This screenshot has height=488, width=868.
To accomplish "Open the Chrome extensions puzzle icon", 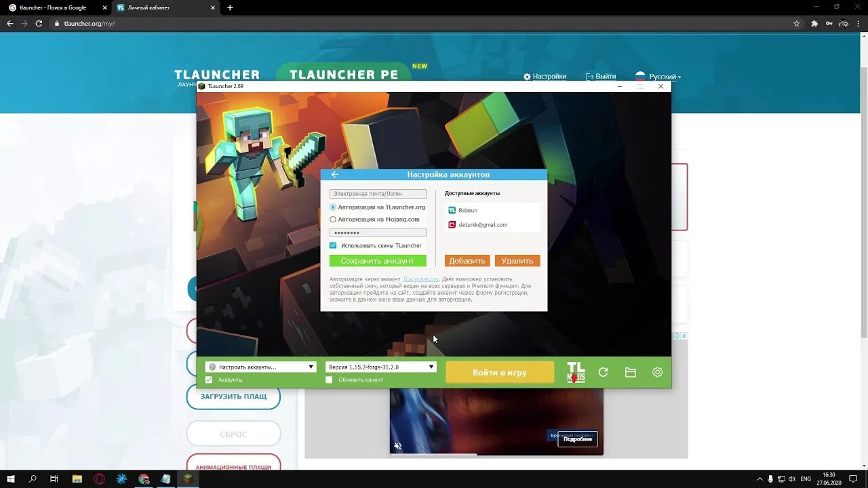I will pos(814,23).
